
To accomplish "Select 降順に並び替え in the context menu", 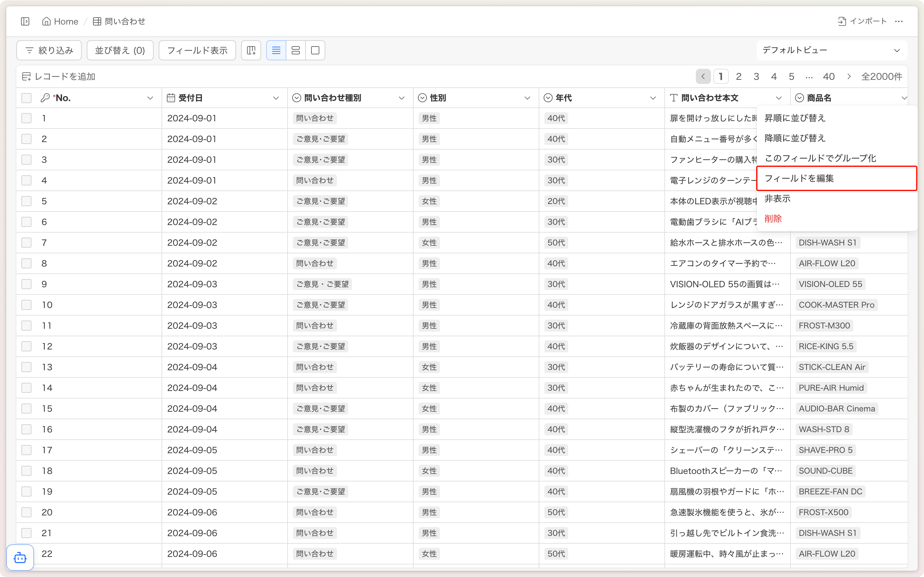I will 795,138.
